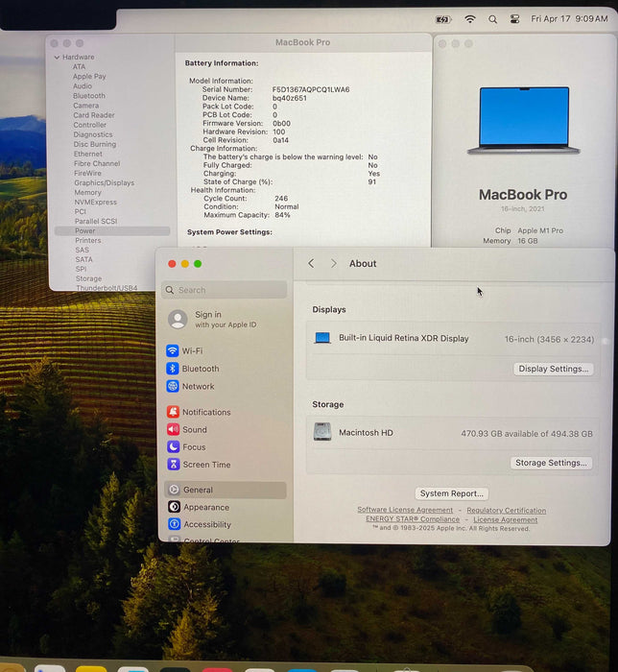The height and width of the screenshot is (672, 618).
Task: Open Control Center in the menu bar
Action: 514,19
